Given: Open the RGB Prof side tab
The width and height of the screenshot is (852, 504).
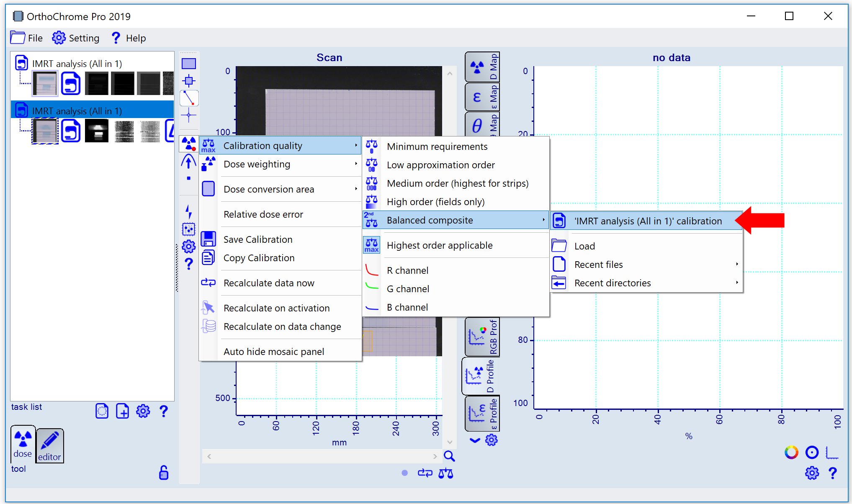Looking at the screenshot, I should coord(482,337).
